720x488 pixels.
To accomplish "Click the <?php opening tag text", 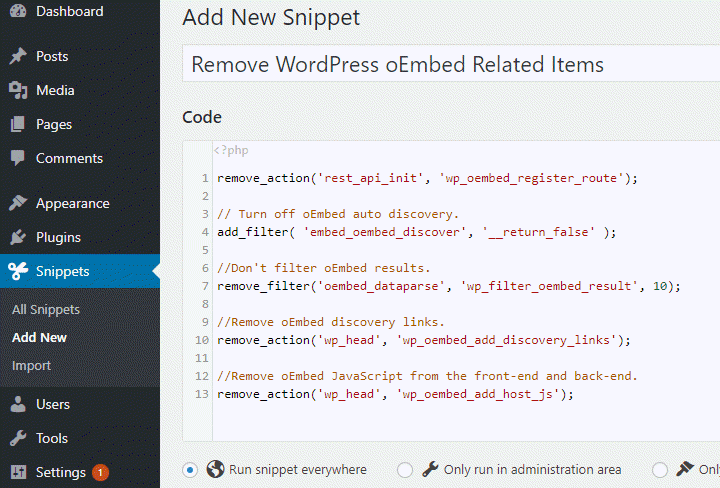I will click(x=231, y=150).
